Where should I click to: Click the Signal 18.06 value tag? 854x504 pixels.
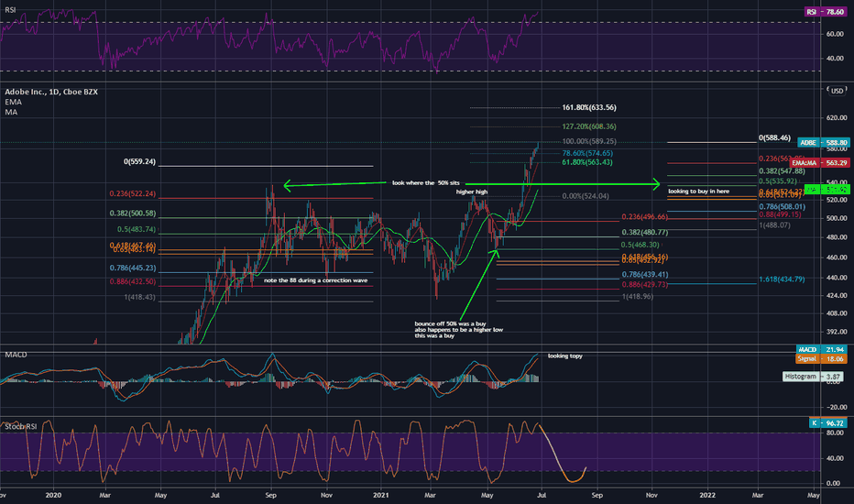tap(821, 358)
